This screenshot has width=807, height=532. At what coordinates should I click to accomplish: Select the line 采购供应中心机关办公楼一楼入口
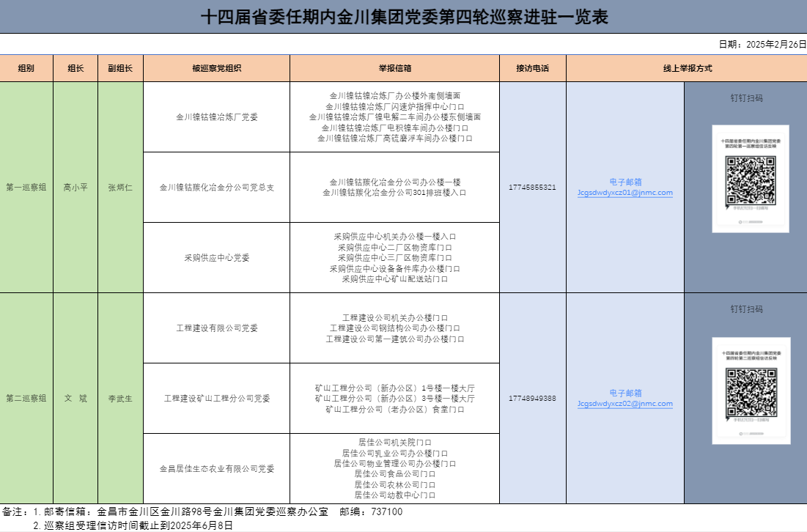click(x=395, y=237)
